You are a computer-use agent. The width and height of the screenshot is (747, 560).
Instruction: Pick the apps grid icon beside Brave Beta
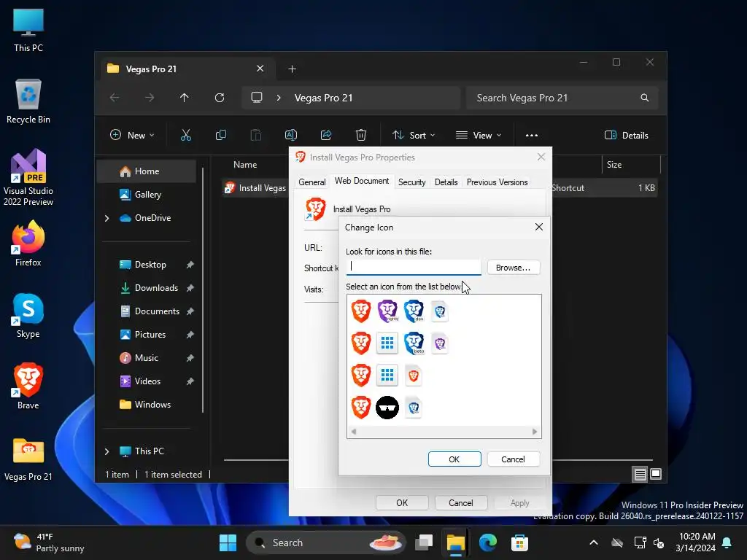point(387,343)
